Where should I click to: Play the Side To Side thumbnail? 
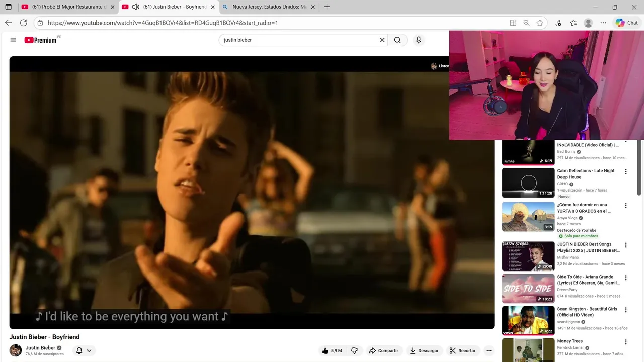(528, 289)
